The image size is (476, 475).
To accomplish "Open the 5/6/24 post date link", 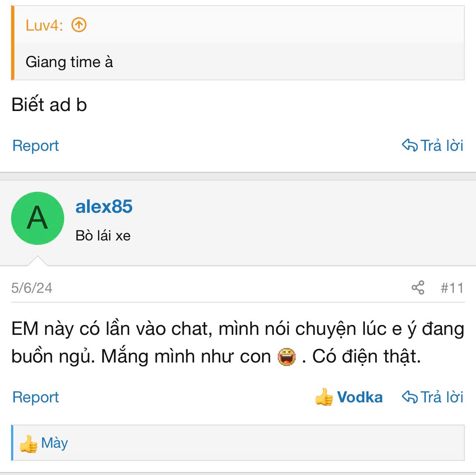I will pyautogui.click(x=32, y=288).
